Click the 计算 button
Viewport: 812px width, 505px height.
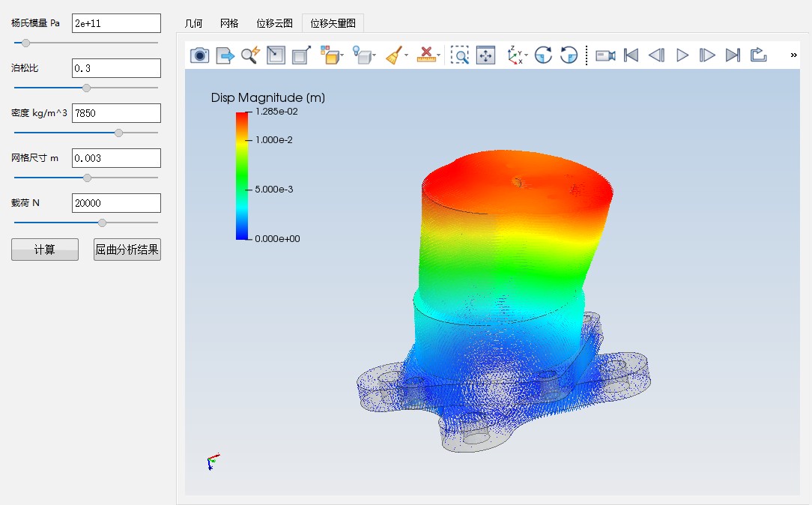pyautogui.click(x=45, y=250)
